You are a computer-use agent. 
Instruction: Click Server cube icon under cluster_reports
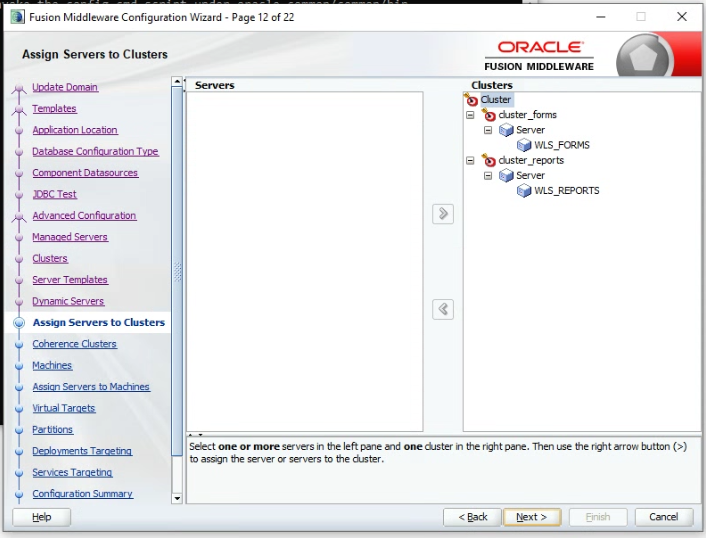(x=506, y=176)
